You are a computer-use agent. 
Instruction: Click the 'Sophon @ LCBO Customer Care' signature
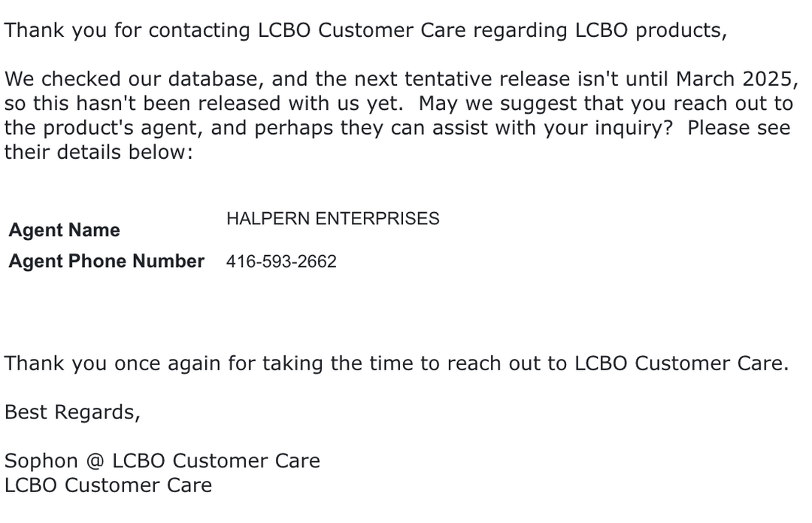[162, 461]
